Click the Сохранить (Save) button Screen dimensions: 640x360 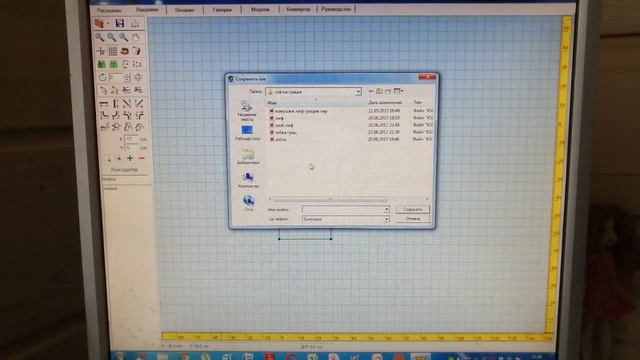tap(413, 209)
